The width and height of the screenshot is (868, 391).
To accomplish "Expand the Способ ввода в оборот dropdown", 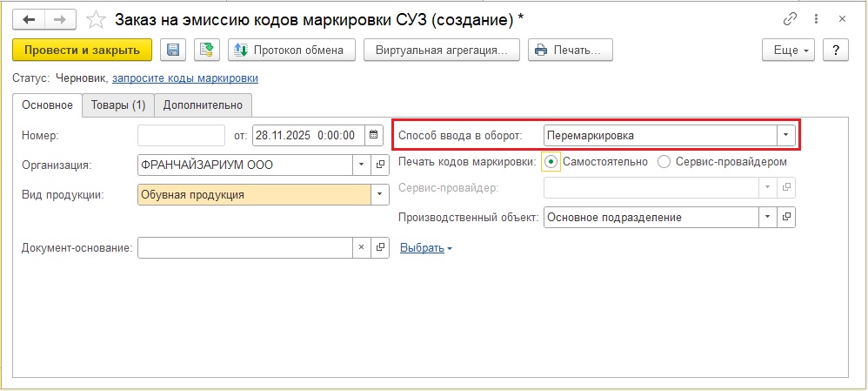I will (x=785, y=136).
